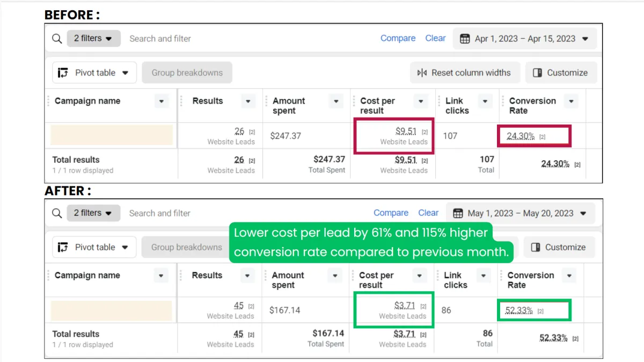Viewport: 644px width, 362px height.
Task: Open Conversion Rate column menu in BEFORE table
Action: pyautogui.click(x=571, y=101)
